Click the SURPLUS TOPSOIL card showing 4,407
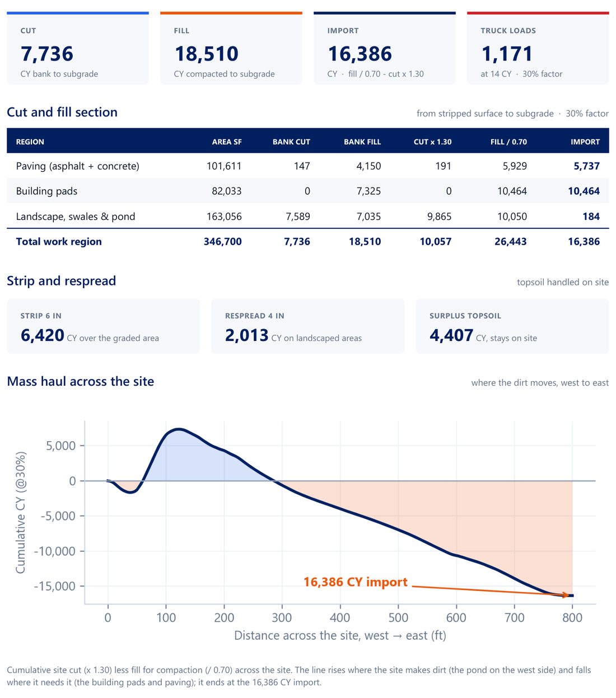The image size is (616, 698). (x=512, y=326)
